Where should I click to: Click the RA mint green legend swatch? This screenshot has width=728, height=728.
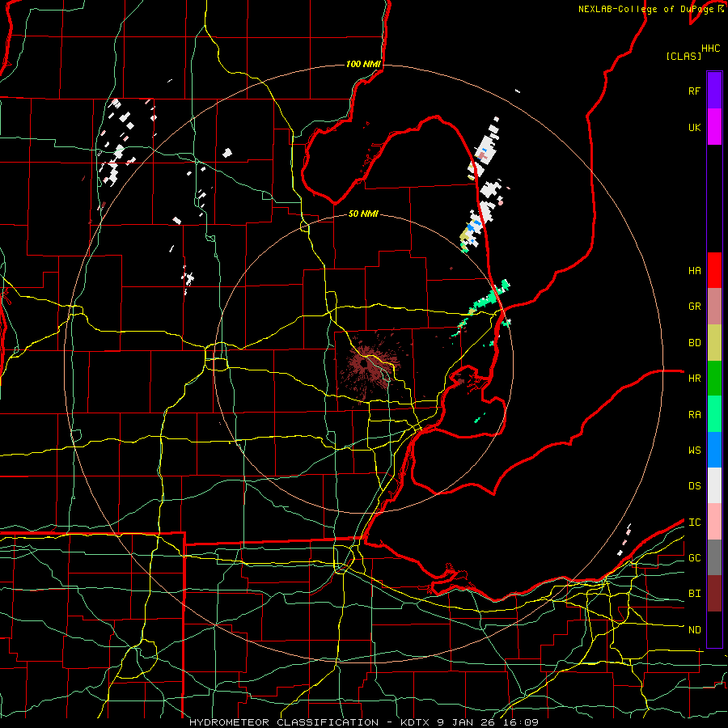click(714, 414)
